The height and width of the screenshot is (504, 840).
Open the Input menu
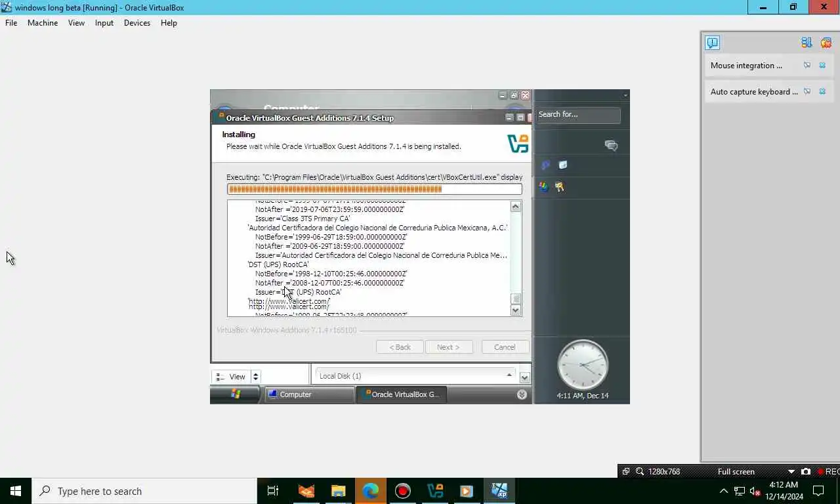(x=104, y=22)
